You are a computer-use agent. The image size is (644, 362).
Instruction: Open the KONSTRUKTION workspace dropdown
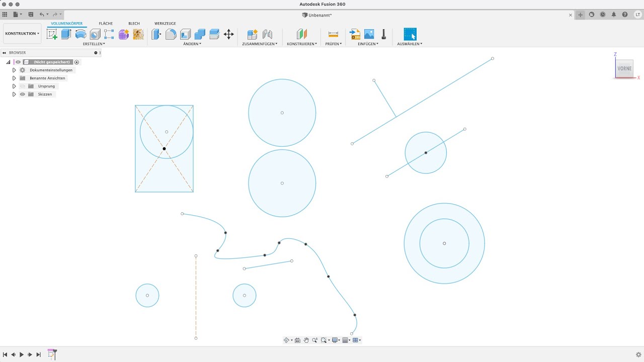(x=22, y=33)
